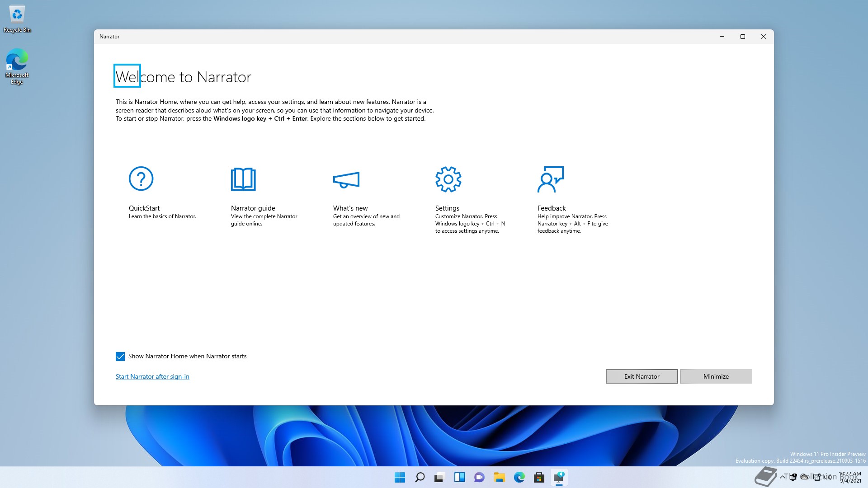Screen dimensions: 868x488
Task: Open File Explorer from the taskbar
Action: [499, 477]
